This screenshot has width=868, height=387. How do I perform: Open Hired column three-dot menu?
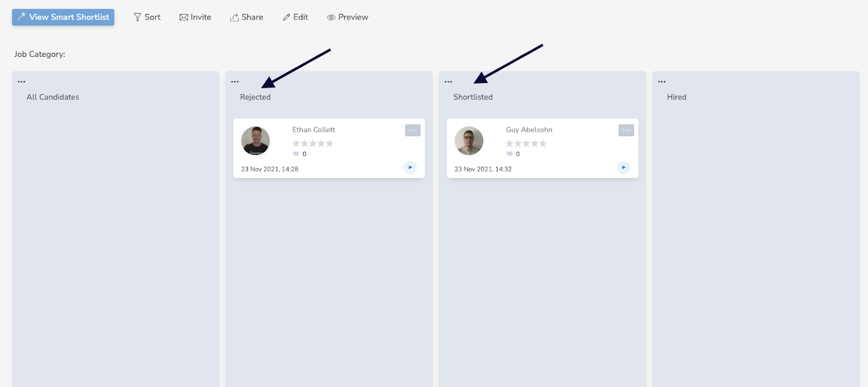point(662,82)
